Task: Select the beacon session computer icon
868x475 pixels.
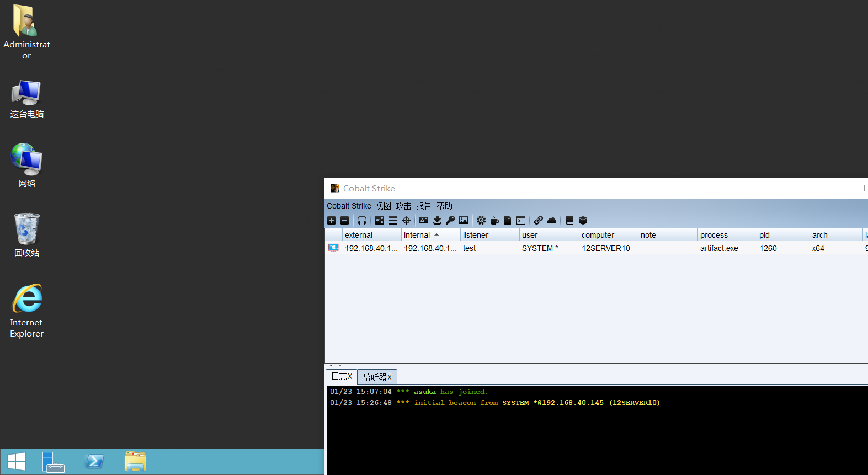Action: pyautogui.click(x=333, y=248)
